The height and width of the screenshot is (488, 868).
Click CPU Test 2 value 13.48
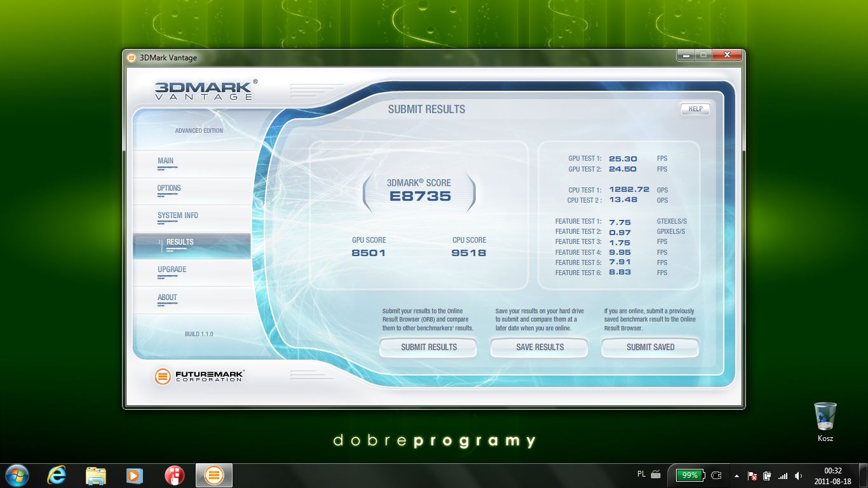[623, 200]
